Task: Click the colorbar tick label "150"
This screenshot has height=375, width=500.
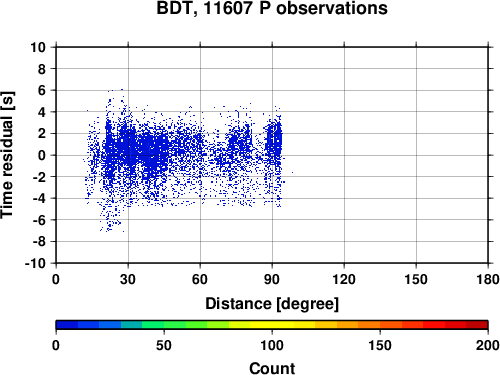Action: tap(380, 345)
